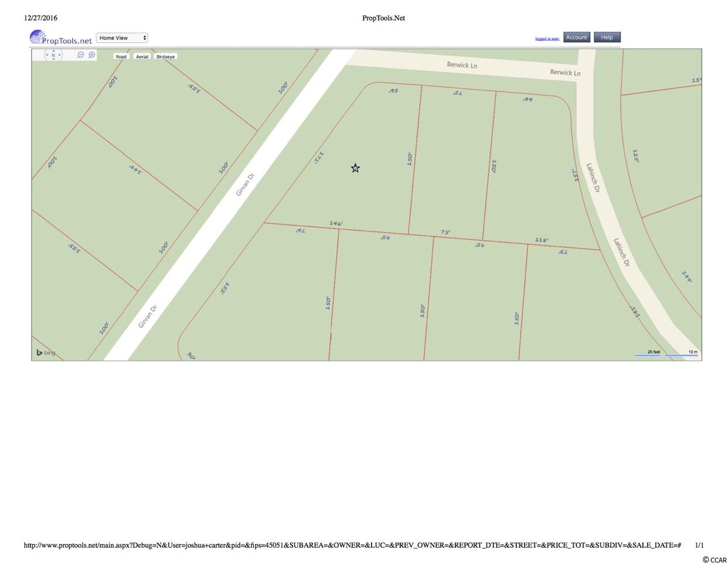Click the Bing logo on map

coord(46,352)
